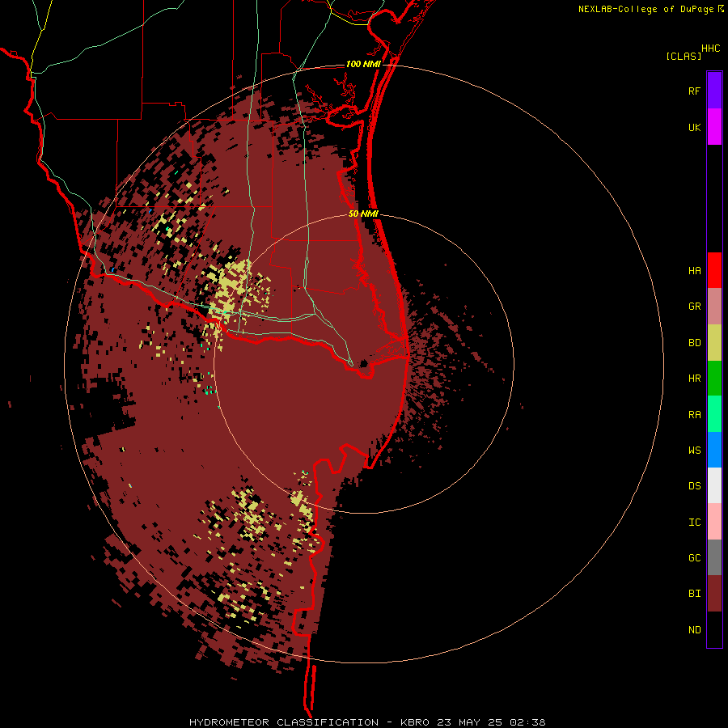Click the ND black legend swatch

[714, 629]
